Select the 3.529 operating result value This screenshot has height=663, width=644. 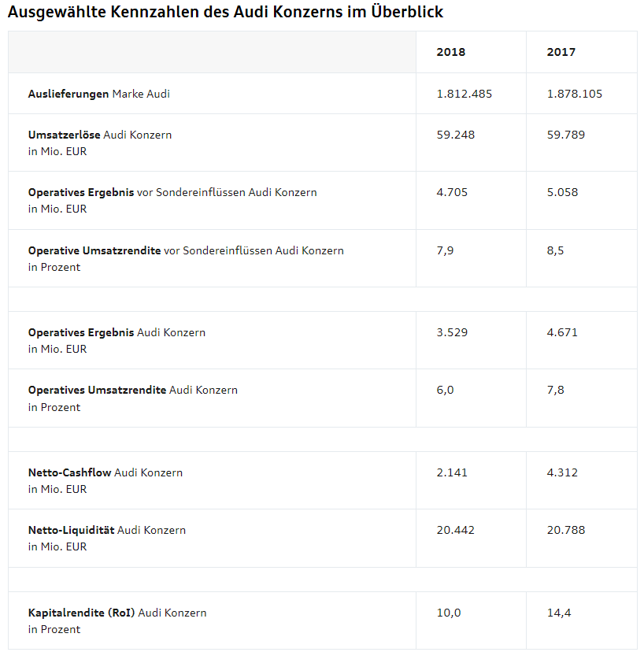tap(452, 332)
